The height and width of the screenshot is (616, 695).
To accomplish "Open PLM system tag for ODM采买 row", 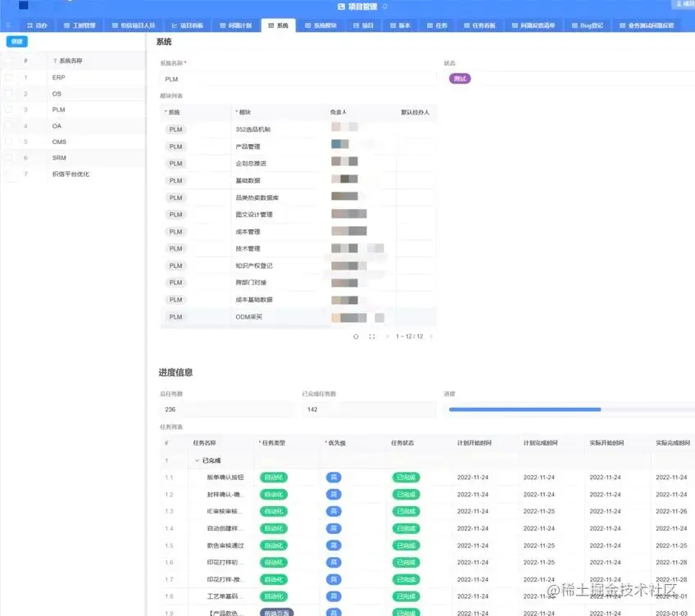I will [175, 317].
